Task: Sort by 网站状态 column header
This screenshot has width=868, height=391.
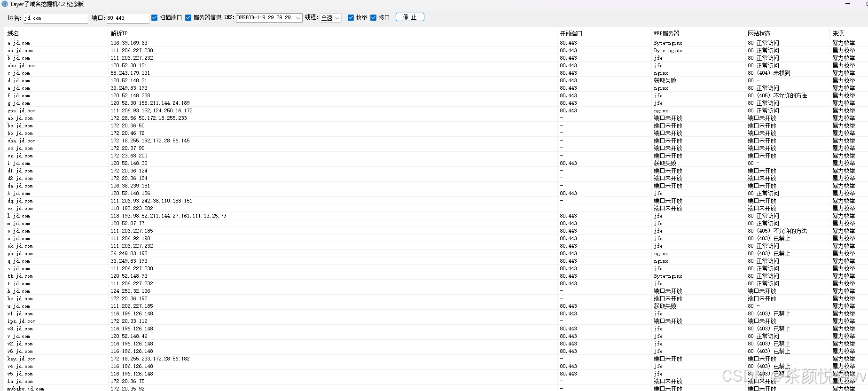Action: (x=787, y=33)
